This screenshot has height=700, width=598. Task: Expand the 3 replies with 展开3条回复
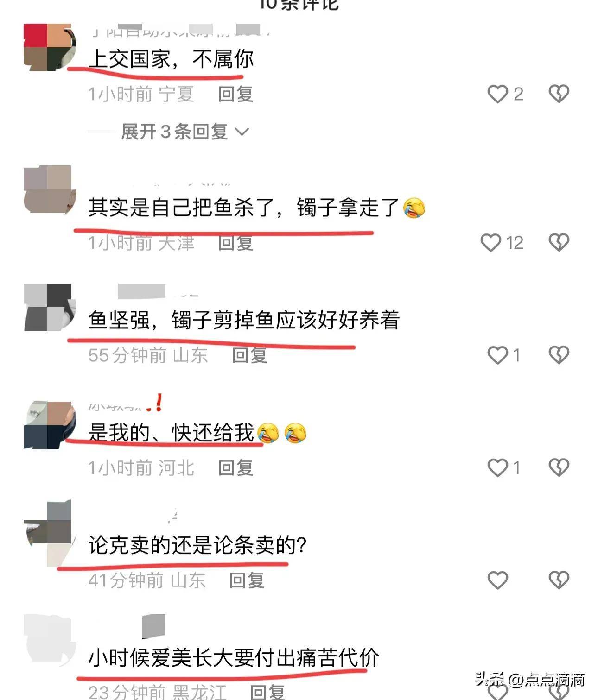click(174, 132)
